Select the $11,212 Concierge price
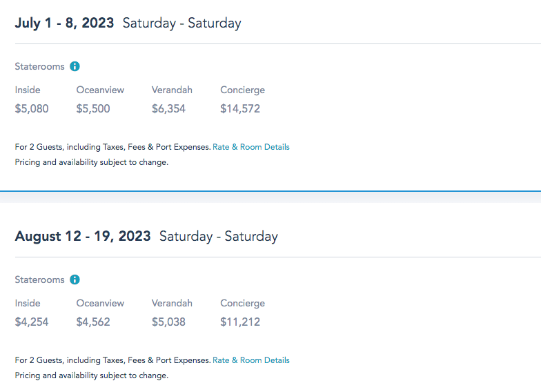541x392 pixels. pos(240,322)
